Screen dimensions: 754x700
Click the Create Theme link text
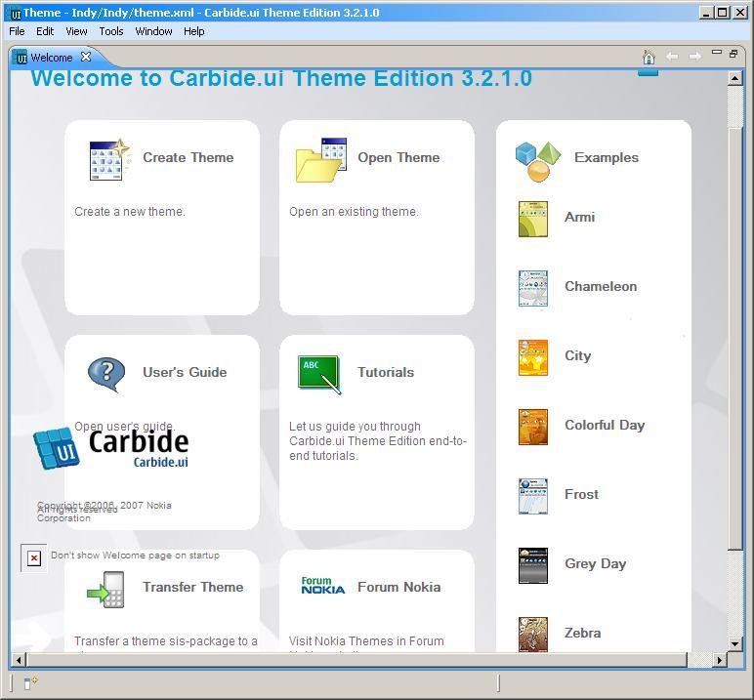tap(188, 158)
